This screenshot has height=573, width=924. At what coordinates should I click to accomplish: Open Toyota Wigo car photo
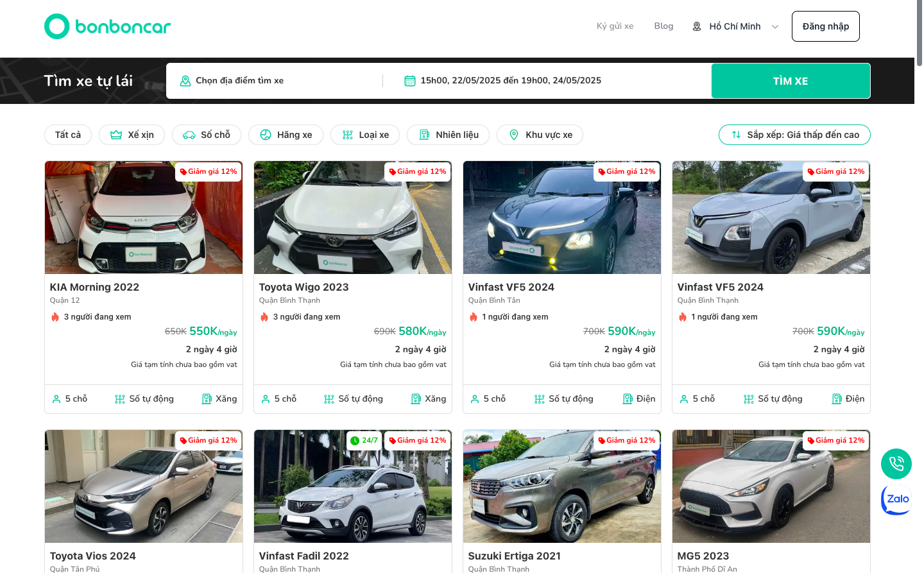pyautogui.click(x=353, y=218)
